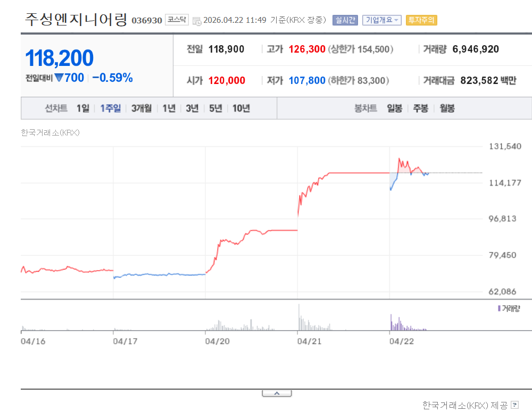Click the 한국거래소(KRX) label above chart
Screen dimensions: 532x412
(50, 132)
